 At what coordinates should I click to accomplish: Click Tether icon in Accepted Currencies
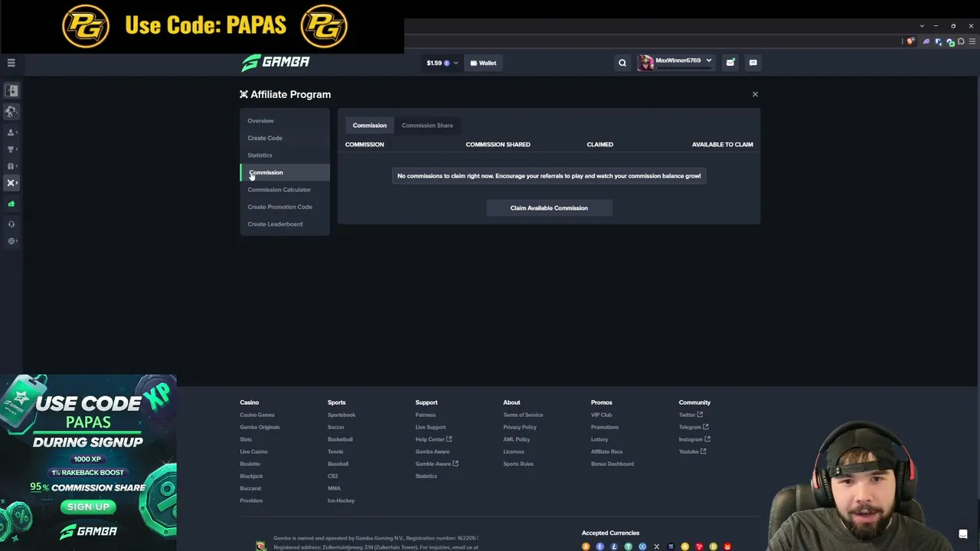629,546
